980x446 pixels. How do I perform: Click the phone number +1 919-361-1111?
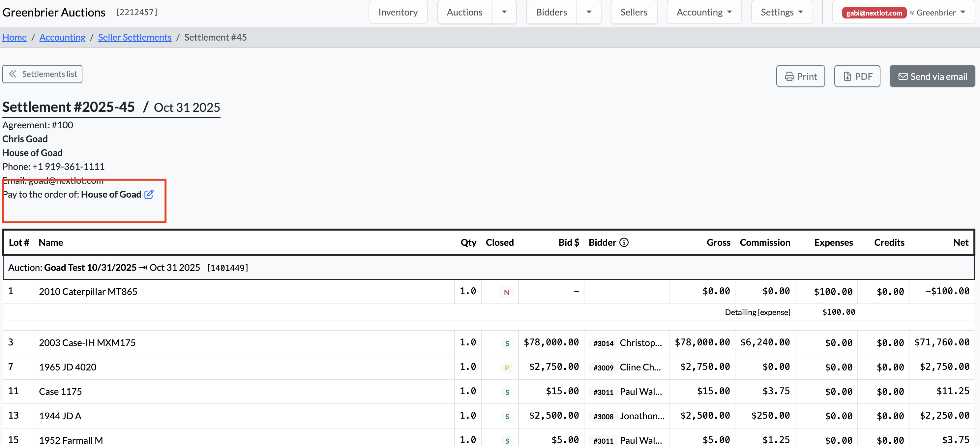tap(68, 167)
